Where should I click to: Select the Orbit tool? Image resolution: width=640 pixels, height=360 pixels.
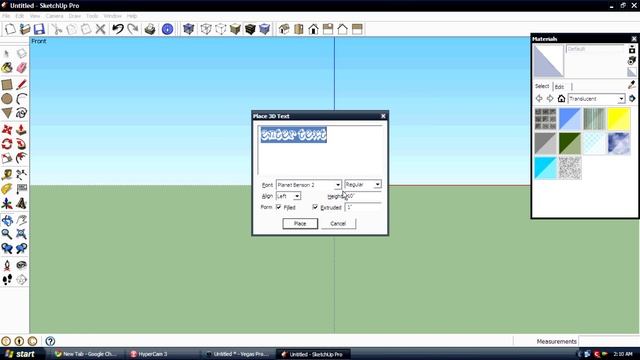click(7, 220)
